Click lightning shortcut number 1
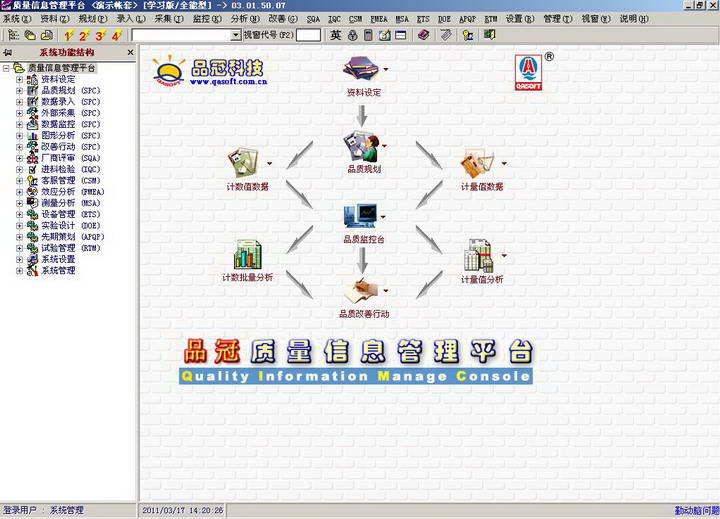The height and width of the screenshot is (519, 720). 68,35
